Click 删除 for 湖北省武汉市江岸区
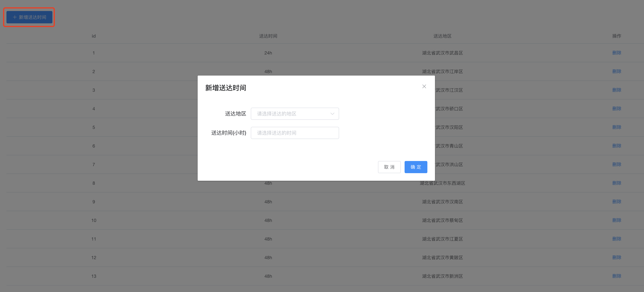Image resolution: width=644 pixels, height=292 pixels. (617, 71)
